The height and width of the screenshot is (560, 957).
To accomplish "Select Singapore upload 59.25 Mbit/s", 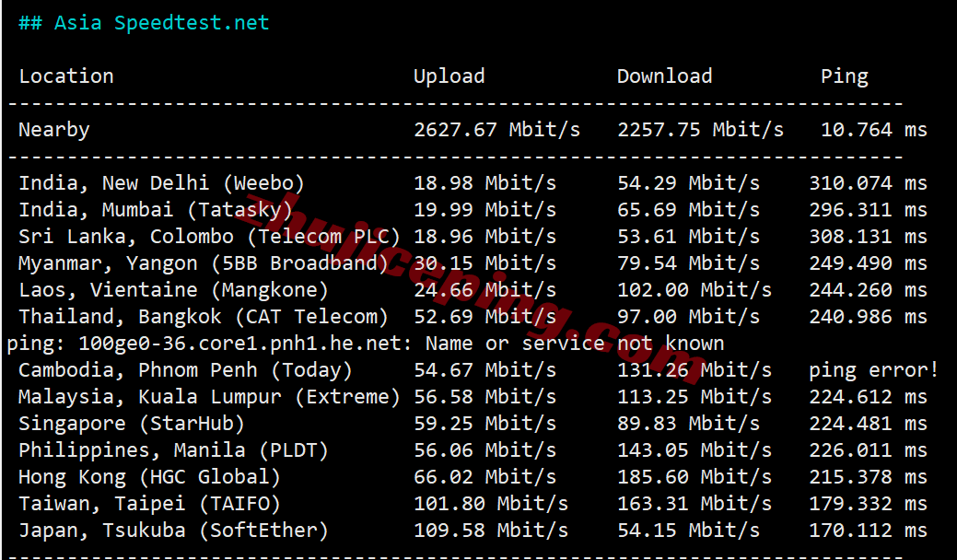I will tap(485, 424).
